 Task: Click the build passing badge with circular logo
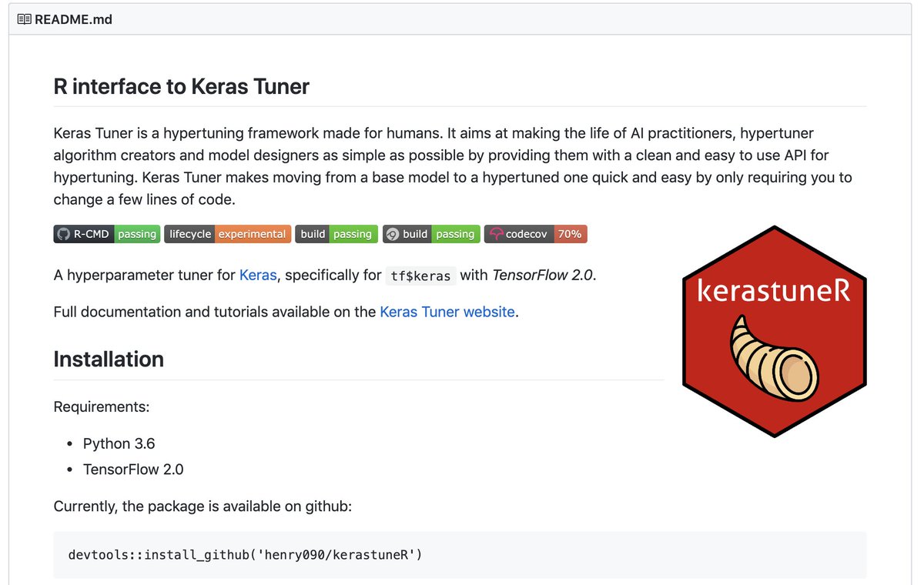[431, 234]
